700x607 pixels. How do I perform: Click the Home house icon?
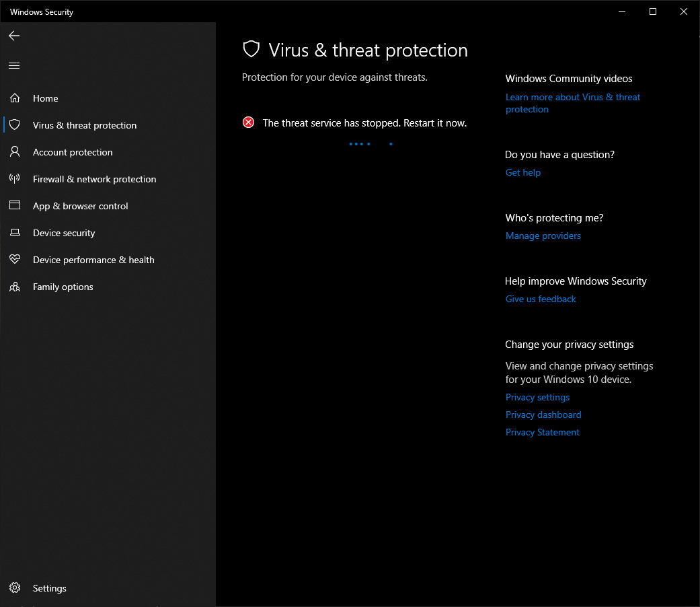[15, 98]
